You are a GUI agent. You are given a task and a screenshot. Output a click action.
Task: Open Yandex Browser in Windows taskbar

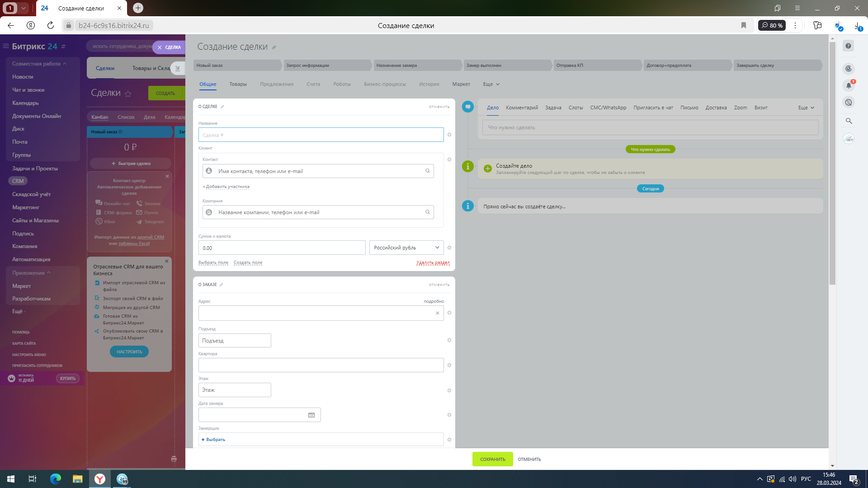100,479
